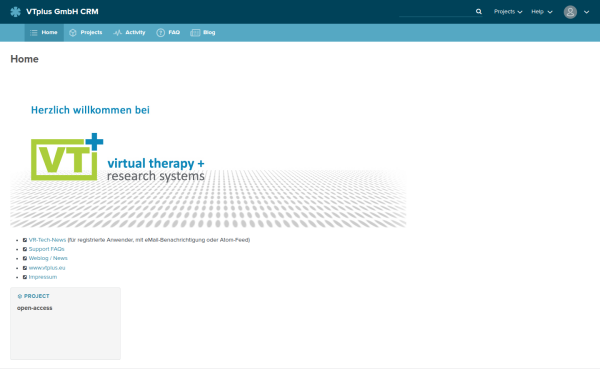Open account menu chevron beside avatar
The height and width of the screenshot is (375, 600).
coord(587,12)
